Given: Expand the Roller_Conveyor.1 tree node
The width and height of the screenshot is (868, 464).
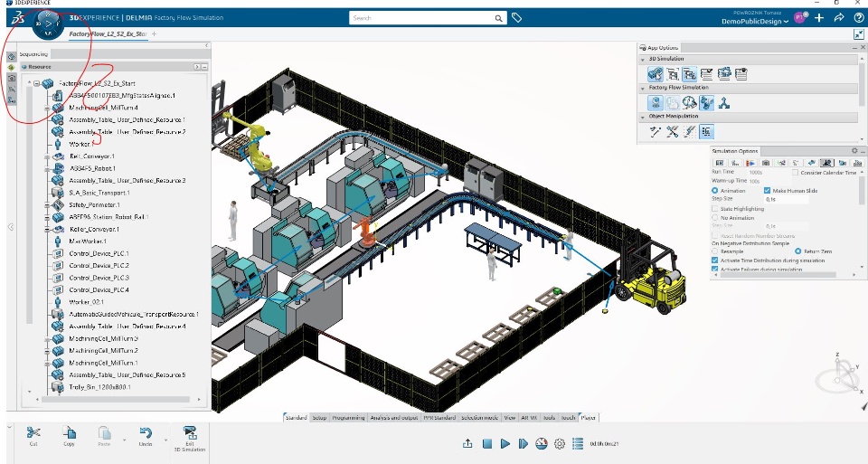Looking at the screenshot, I should [x=48, y=229].
